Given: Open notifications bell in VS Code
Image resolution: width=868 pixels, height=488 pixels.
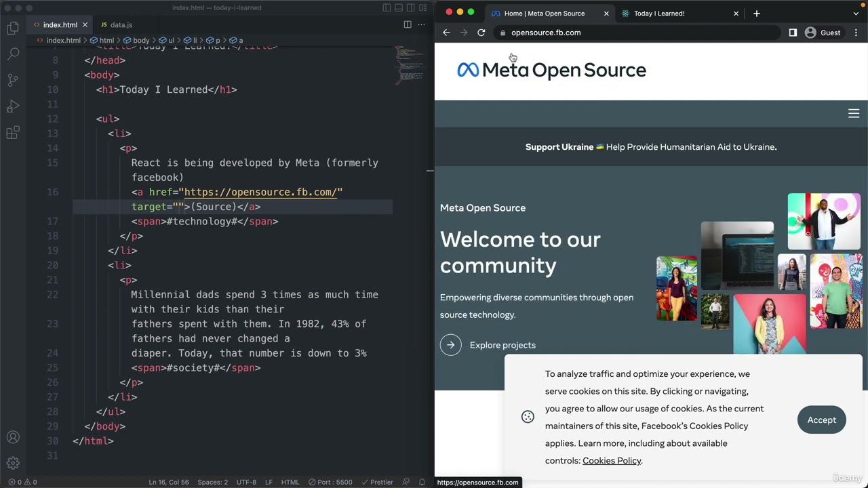Looking at the screenshot, I should tap(422, 483).
